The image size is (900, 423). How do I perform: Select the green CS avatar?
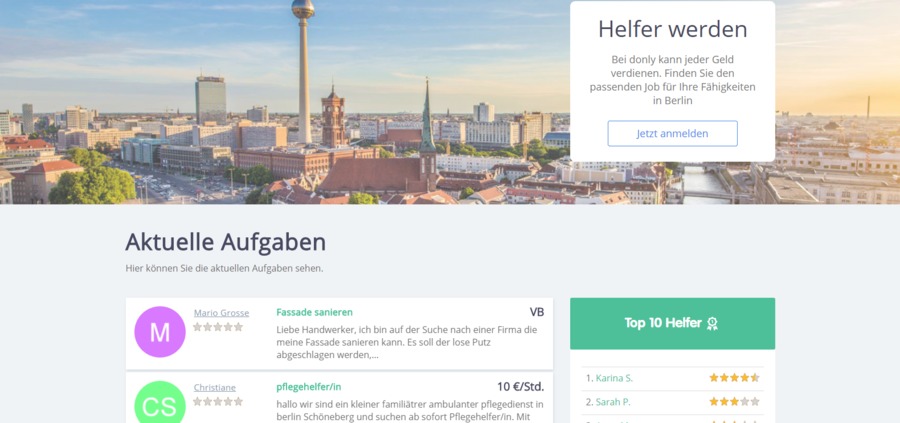tap(160, 402)
